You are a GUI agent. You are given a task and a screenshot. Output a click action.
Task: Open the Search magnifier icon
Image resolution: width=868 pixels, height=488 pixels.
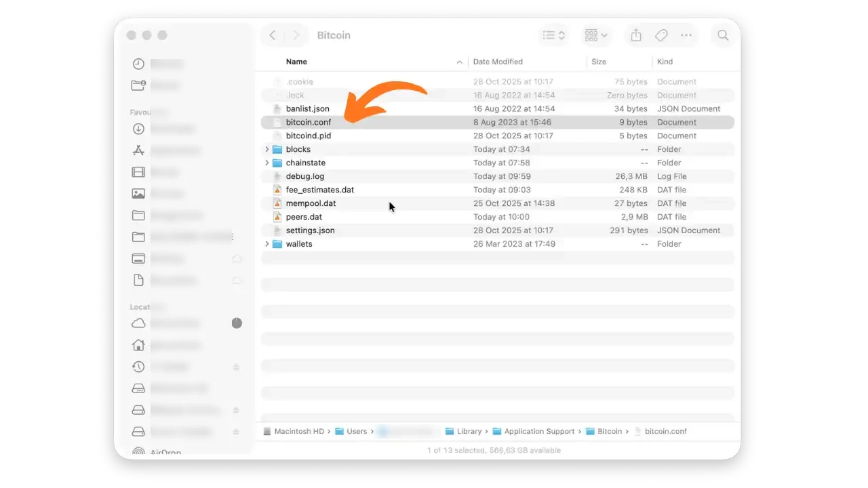(x=723, y=35)
